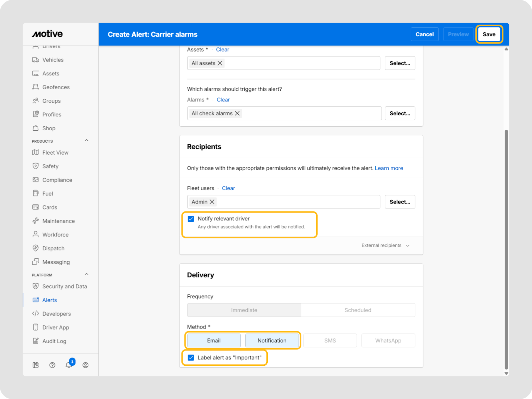The height and width of the screenshot is (399, 532).
Task: Remove the All check alarms tag
Action: coord(237,113)
